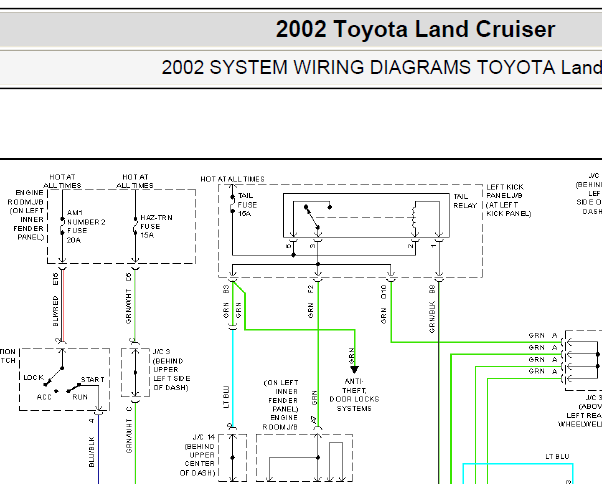Select "HOT AT ALL TIMES" above the TAIL fuse
The height and width of the screenshot is (484, 602).
point(232,179)
